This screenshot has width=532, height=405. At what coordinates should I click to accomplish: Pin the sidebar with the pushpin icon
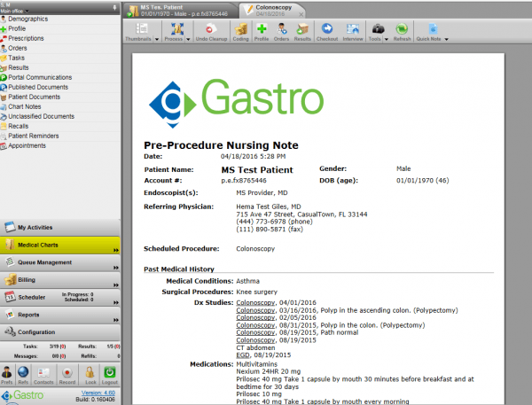114,7
